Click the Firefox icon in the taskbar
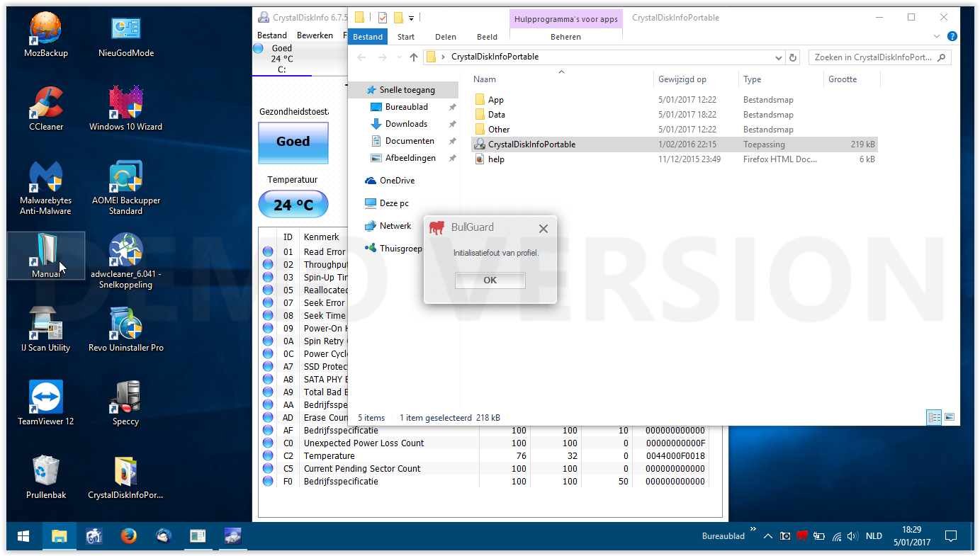The height and width of the screenshot is (556, 980). [128, 536]
